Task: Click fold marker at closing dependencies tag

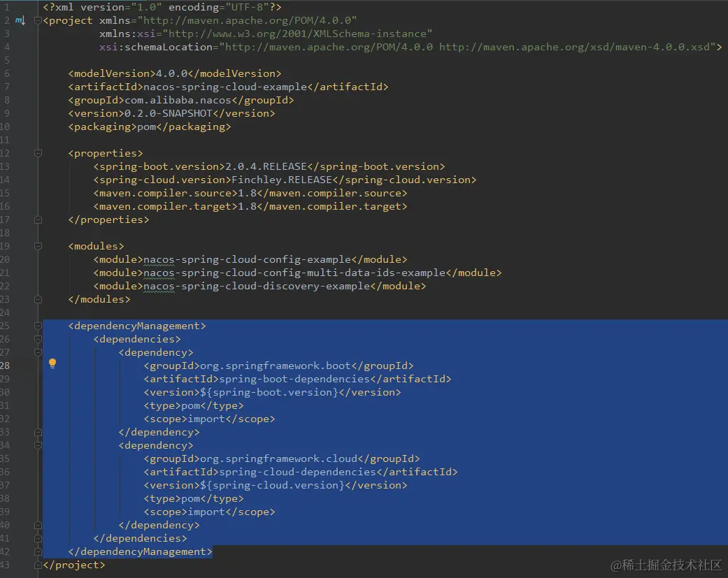Action: pyautogui.click(x=38, y=539)
